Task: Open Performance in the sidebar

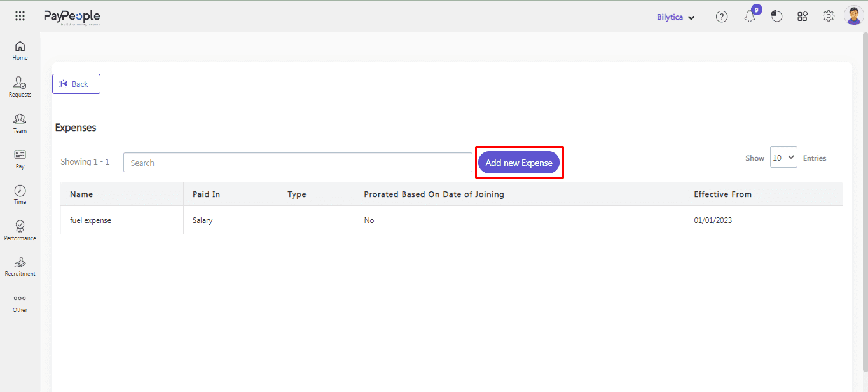Action: click(x=20, y=230)
